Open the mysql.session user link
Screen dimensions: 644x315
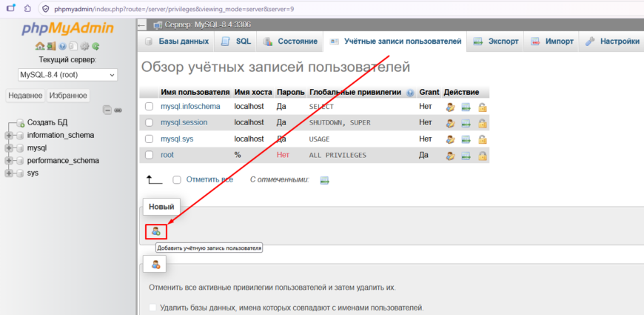pos(184,122)
